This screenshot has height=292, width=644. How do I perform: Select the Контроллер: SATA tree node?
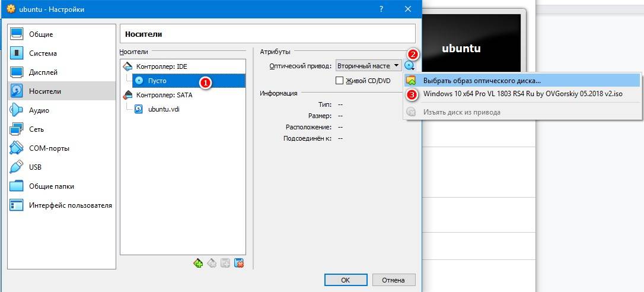click(164, 95)
